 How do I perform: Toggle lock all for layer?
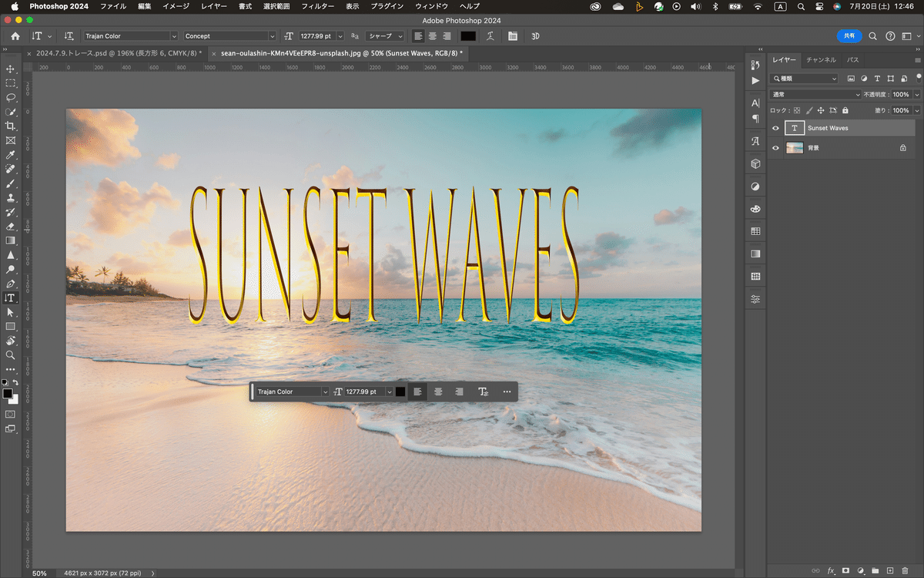tap(845, 110)
